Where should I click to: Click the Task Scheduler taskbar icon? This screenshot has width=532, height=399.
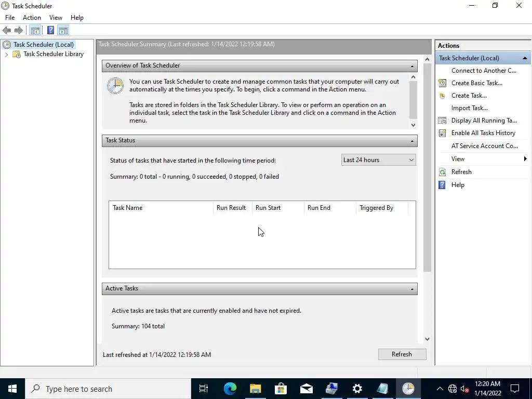tap(408, 389)
